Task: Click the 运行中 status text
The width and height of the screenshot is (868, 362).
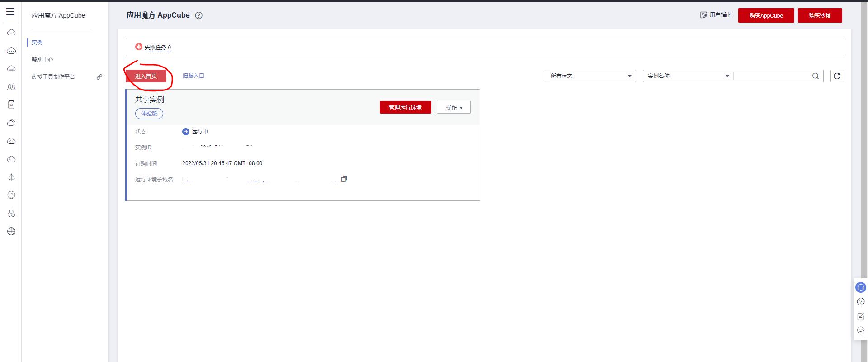Action: (200, 132)
